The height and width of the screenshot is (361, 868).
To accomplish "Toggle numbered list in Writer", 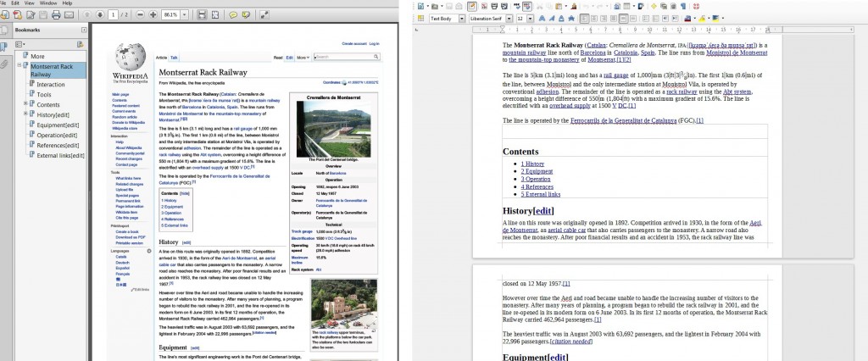I will (x=645, y=19).
